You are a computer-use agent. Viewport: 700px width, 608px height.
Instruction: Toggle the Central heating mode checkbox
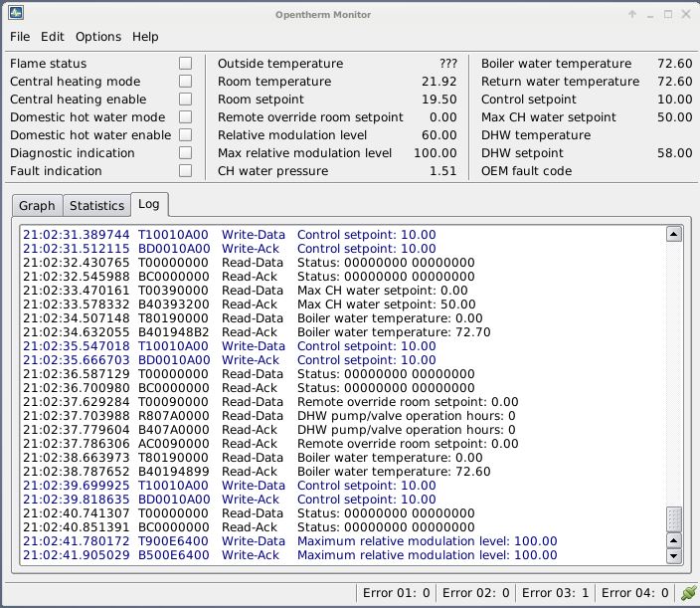[x=185, y=81]
